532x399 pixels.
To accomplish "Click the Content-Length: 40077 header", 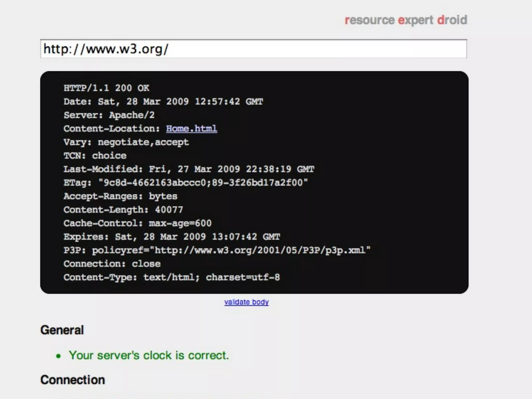I will 123,210.
